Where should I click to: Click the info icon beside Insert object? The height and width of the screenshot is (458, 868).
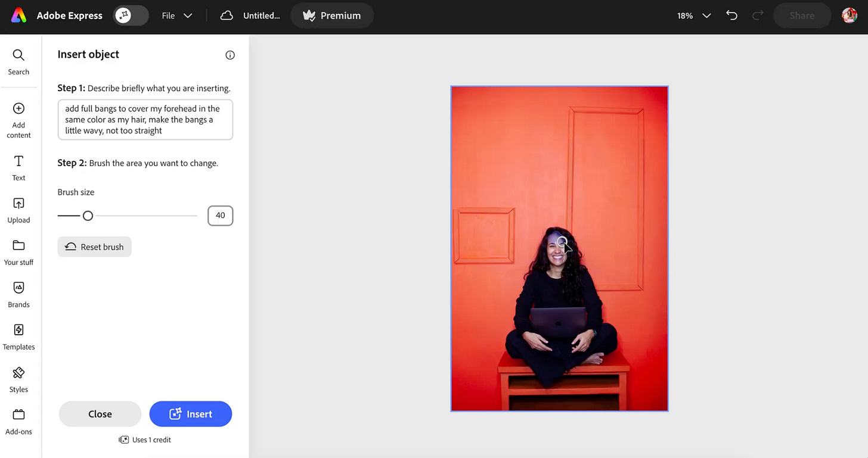click(230, 55)
